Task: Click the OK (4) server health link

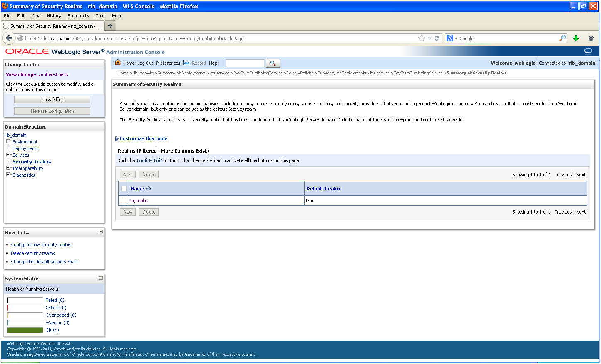Action: tap(52, 330)
